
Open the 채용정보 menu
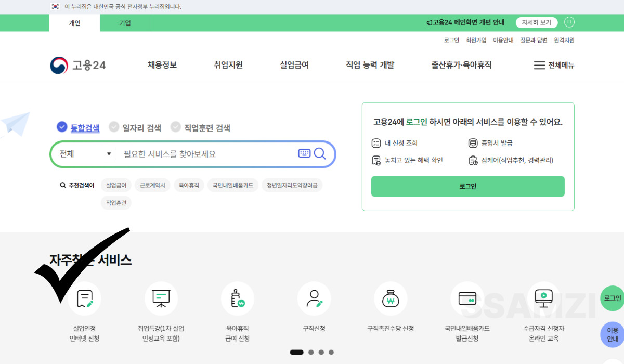click(162, 65)
